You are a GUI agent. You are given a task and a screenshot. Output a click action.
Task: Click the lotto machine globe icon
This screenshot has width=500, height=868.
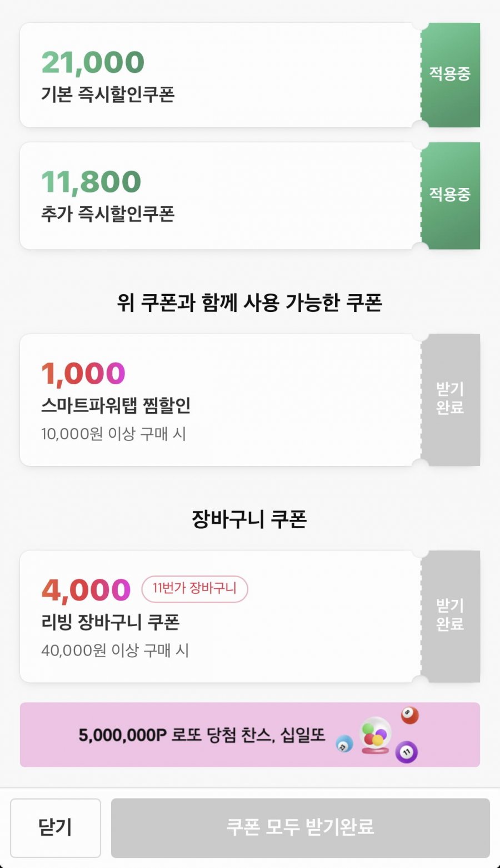click(375, 735)
